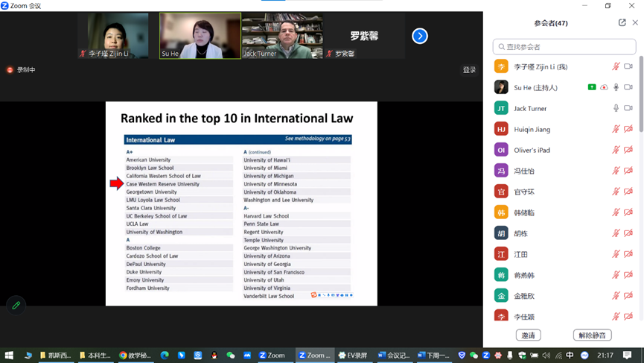
Task: Click Jack Turner's camera icon
Action: [x=628, y=108]
